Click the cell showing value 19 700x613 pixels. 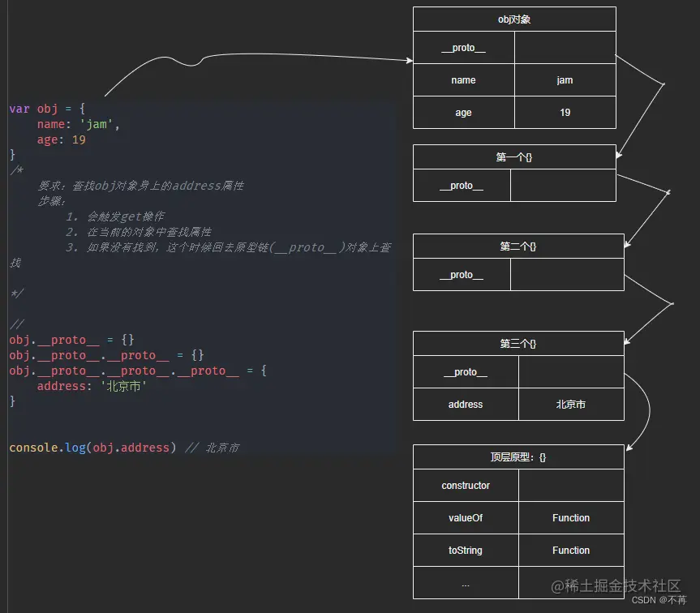[x=565, y=112]
